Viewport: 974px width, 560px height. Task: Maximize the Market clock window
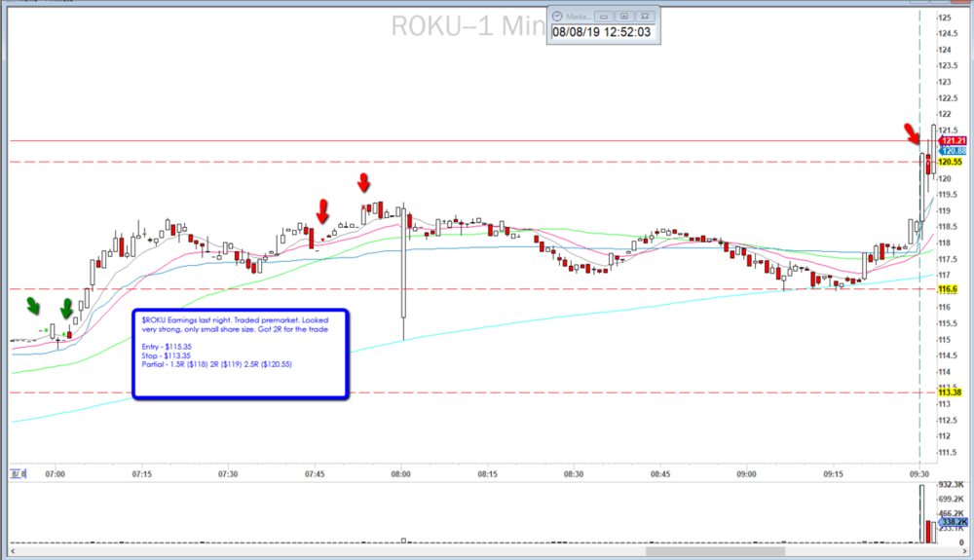pos(624,17)
